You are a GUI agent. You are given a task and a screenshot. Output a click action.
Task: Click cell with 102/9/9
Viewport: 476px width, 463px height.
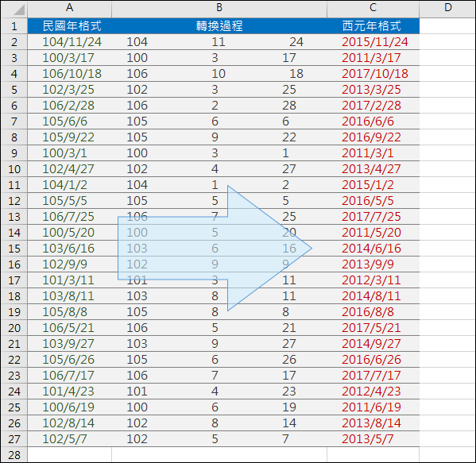[x=69, y=264]
